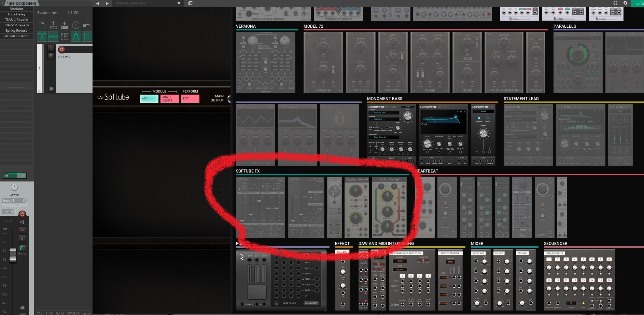The width and height of the screenshot is (644, 315).
Task: Add the Vermona module thumbnail
Action: coord(266,63)
